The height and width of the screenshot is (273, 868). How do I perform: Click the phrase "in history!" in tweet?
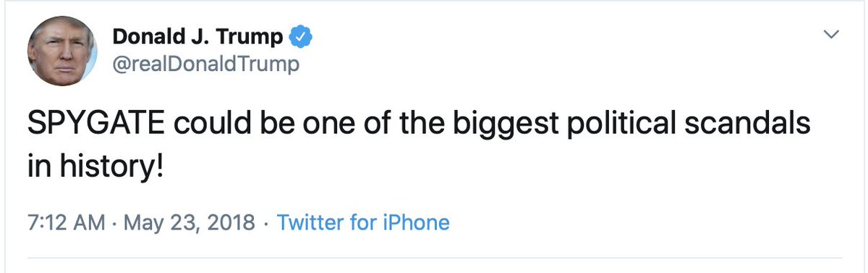tap(95, 167)
